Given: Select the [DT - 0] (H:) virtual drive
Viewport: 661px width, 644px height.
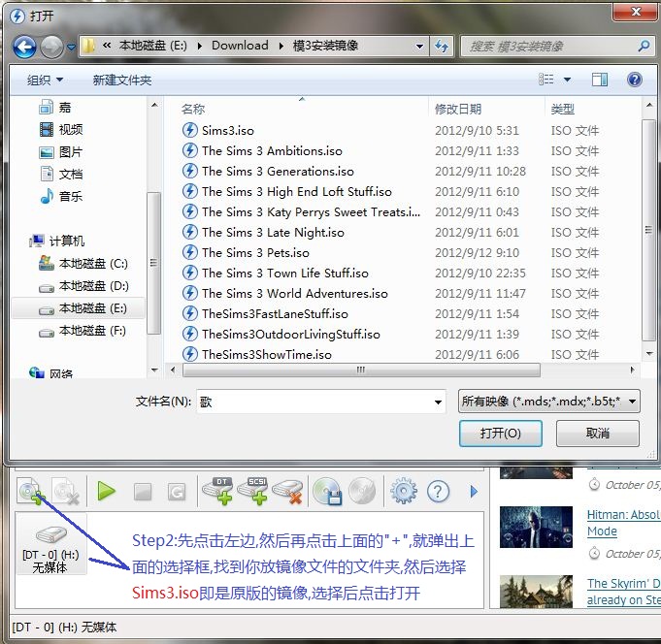Looking at the screenshot, I should pos(50,544).
